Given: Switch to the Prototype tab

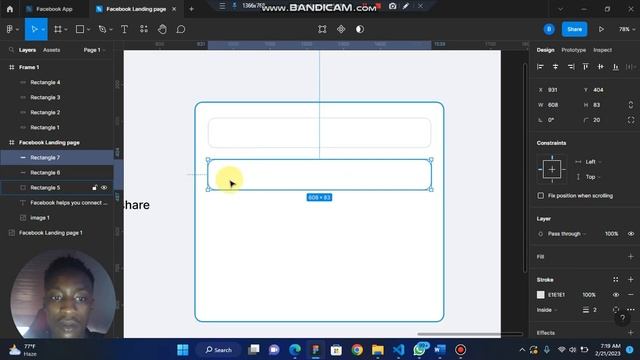Looking at the screenshot, I should [x=573, y=50].
